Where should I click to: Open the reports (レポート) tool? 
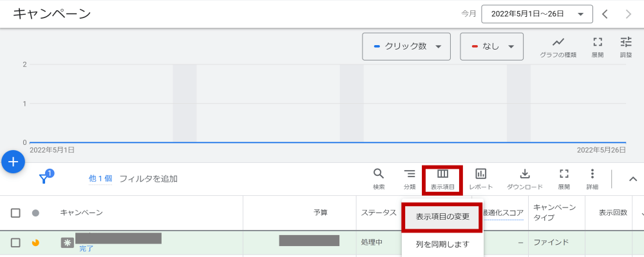tap(481, 179)
